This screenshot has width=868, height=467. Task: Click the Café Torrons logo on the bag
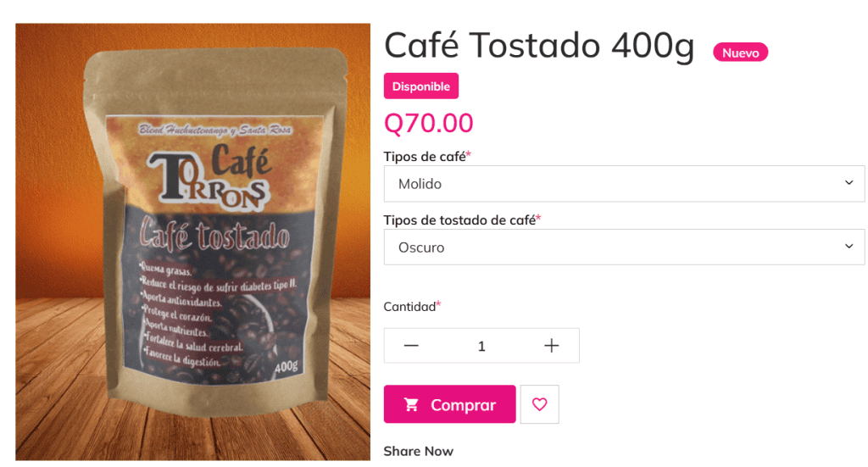[209, 176]
